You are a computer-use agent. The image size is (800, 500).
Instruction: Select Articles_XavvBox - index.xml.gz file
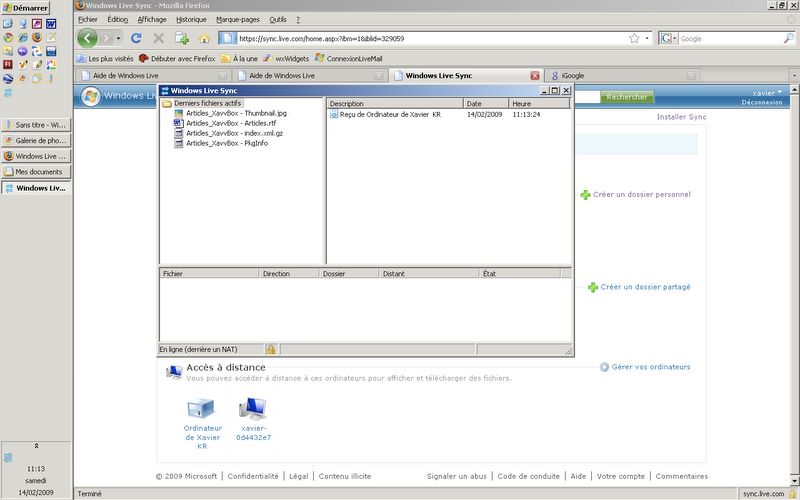click(229, 133)
